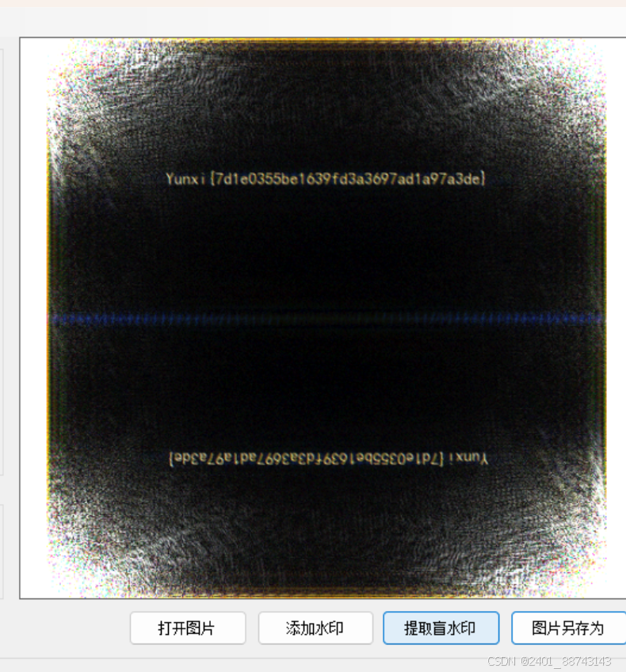Click the upright Yunxi flag text in image
626x672 pixels.
click(x=326, y=178)
